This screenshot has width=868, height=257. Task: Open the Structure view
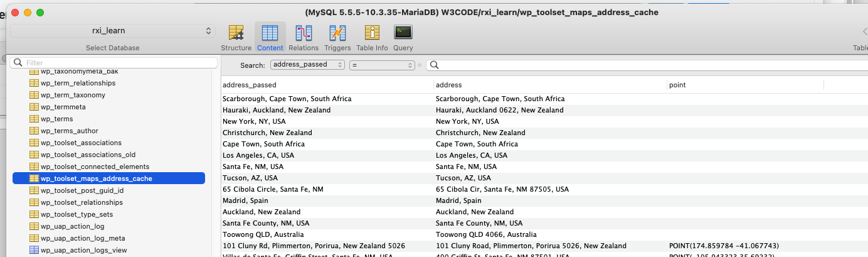236,37
